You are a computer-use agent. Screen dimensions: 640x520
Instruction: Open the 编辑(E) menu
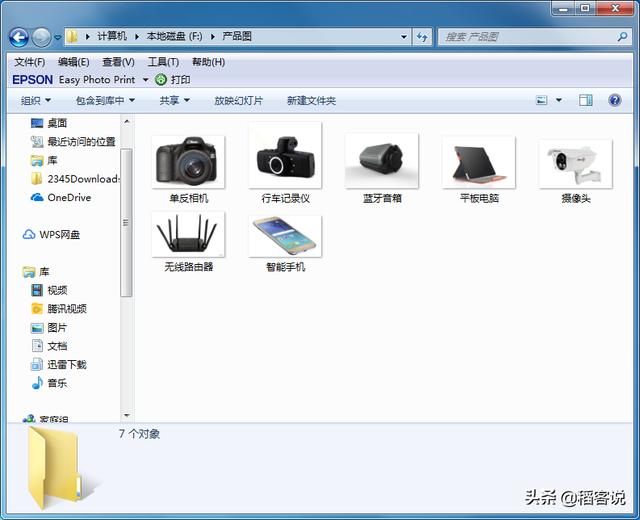tap(73, 62)
